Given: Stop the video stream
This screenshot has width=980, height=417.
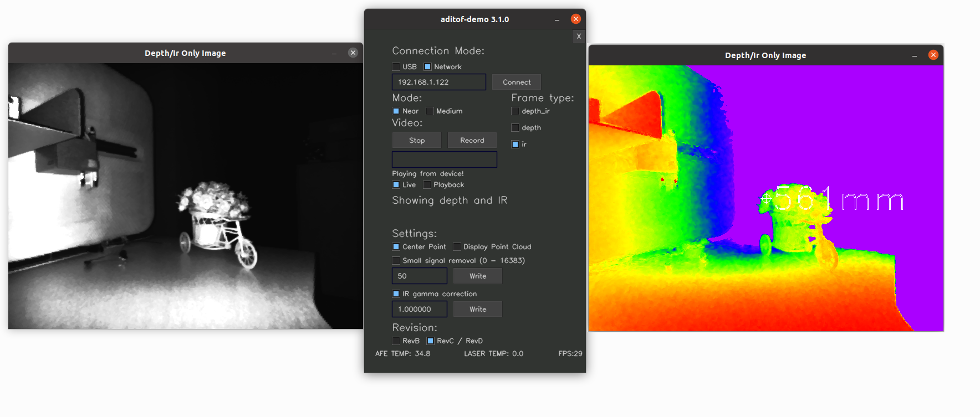Looking at the screenshot, I should pyautogui.click(x=417, y=140).
